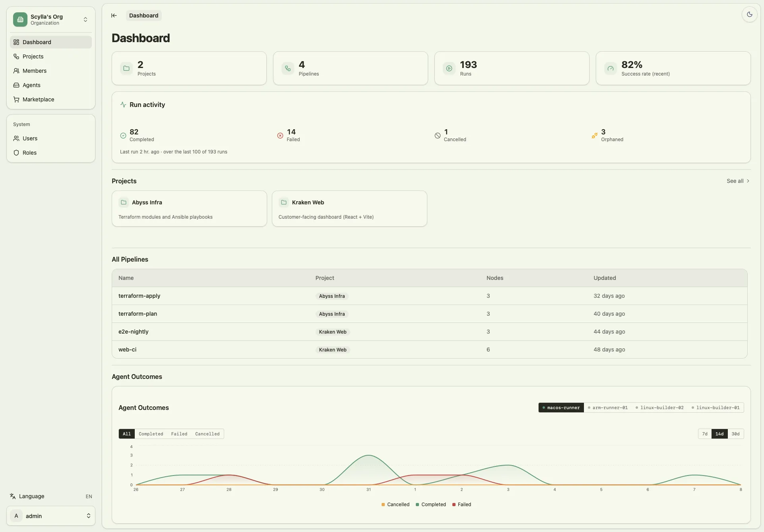This screenshot has height=532, width=764.
Task: Open the web-ci pipeline row
Action: 430,349
